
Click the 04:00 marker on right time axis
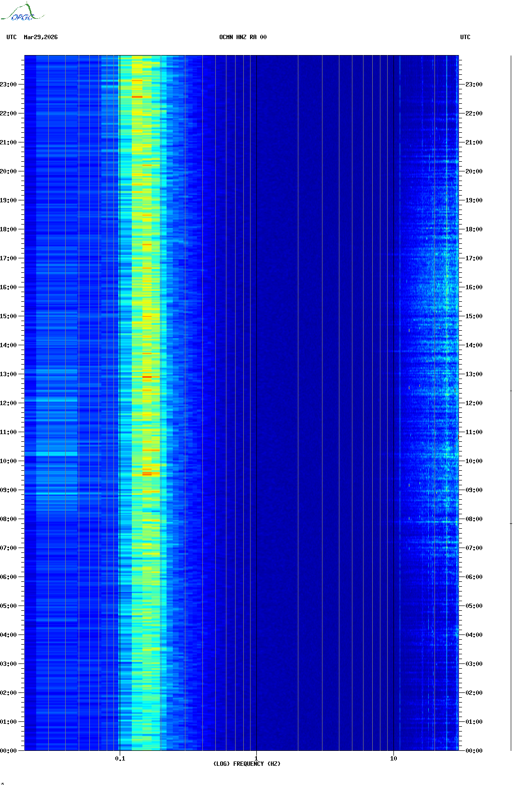tap(474, 635)
